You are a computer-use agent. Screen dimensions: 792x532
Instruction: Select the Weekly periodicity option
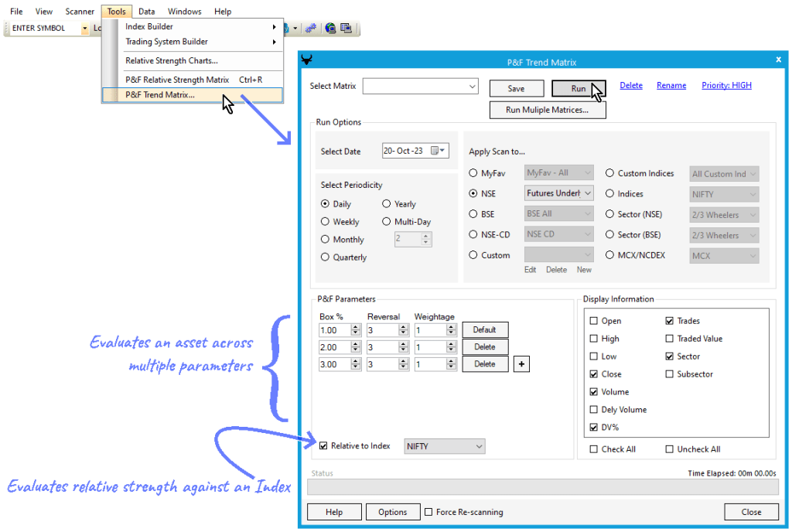[x=326, y=222]
